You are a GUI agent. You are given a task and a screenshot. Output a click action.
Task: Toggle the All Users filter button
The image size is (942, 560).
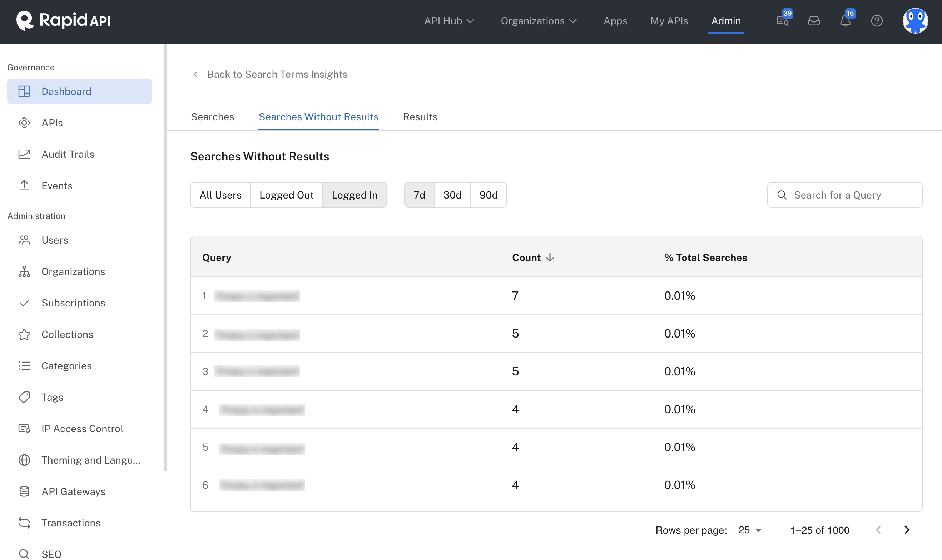pos(220,195)
